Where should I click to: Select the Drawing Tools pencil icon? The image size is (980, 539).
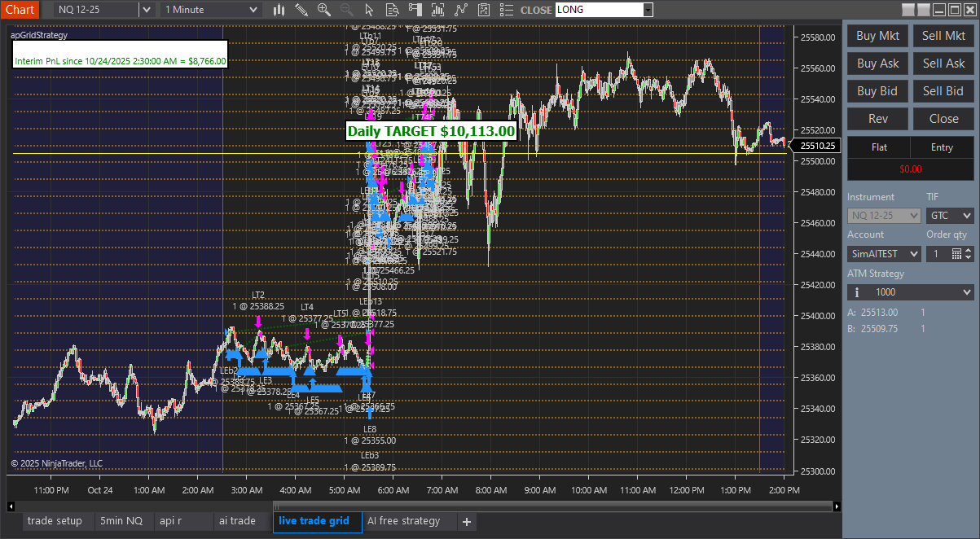(x=301, y=10)
